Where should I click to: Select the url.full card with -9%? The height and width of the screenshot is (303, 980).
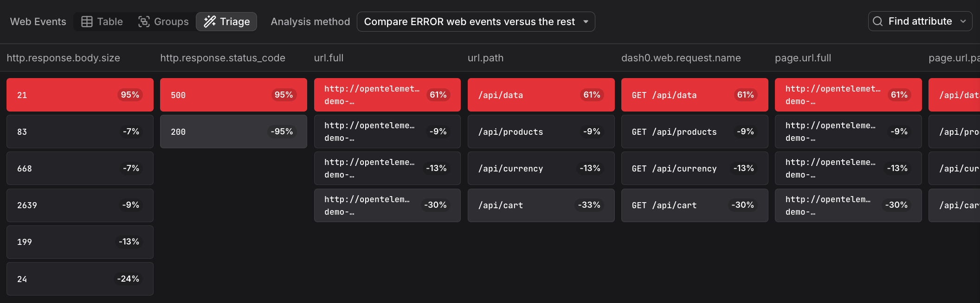387,132
